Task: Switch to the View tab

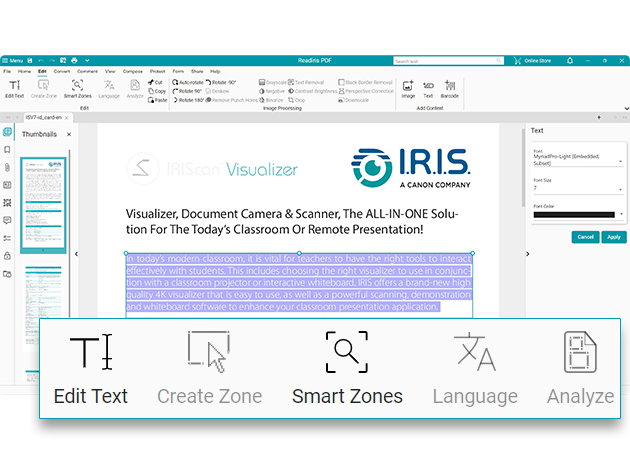Action: click(110, 72)
